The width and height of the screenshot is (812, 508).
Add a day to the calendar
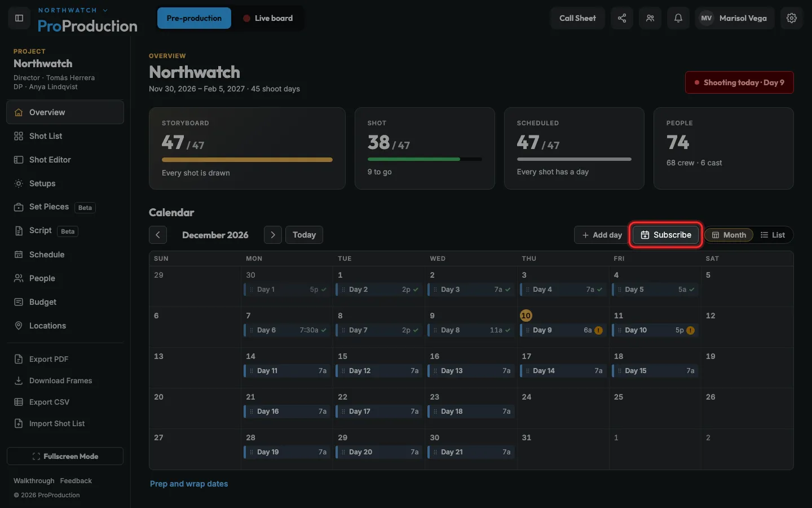(602, 235)
